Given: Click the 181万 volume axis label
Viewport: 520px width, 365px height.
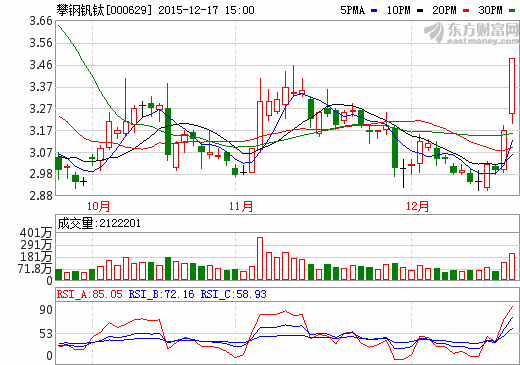Looking at the screenshot, I should pyautogui.click(x=36, y=257).
